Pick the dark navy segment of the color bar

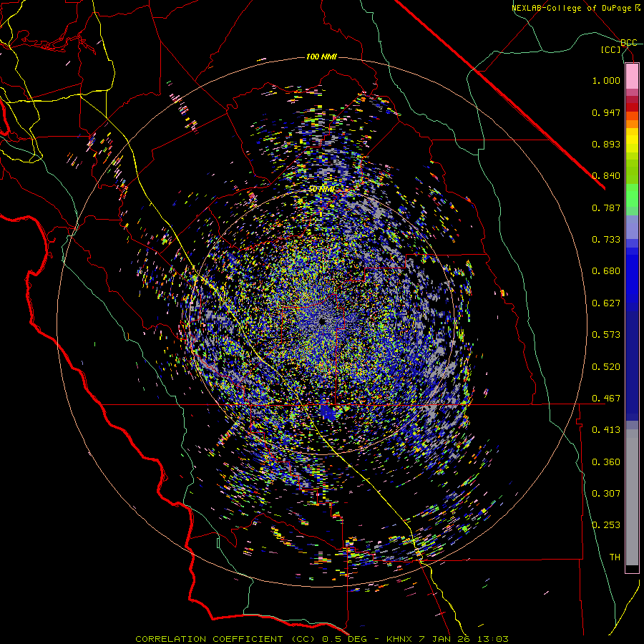tap(632, 366)
